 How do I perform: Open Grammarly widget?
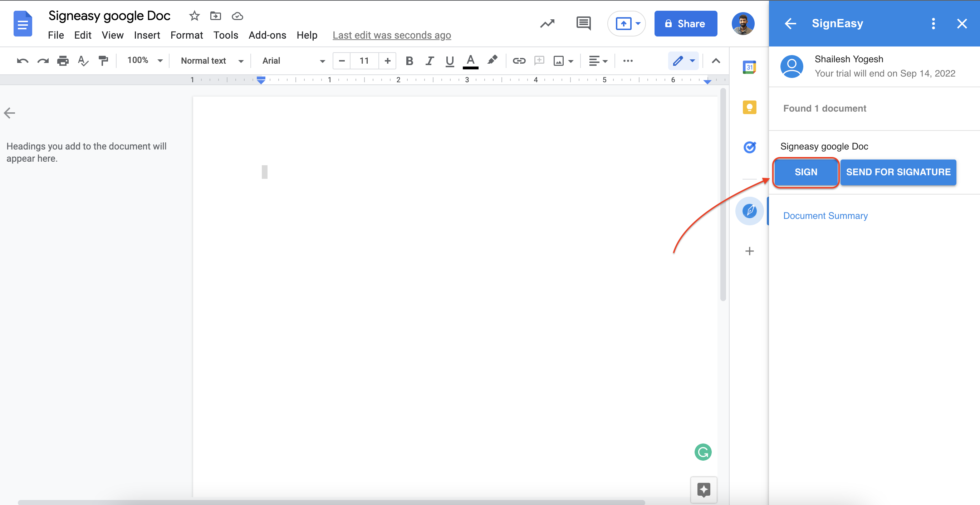[x=703, y=452]
